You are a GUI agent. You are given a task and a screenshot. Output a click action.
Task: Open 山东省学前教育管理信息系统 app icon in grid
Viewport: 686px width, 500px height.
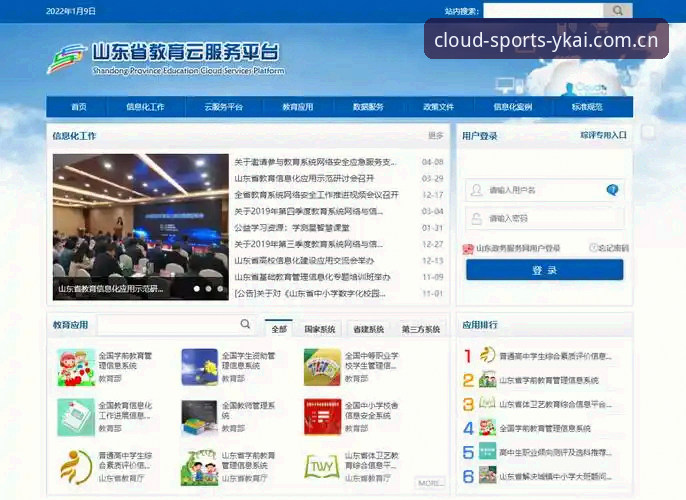200,467
